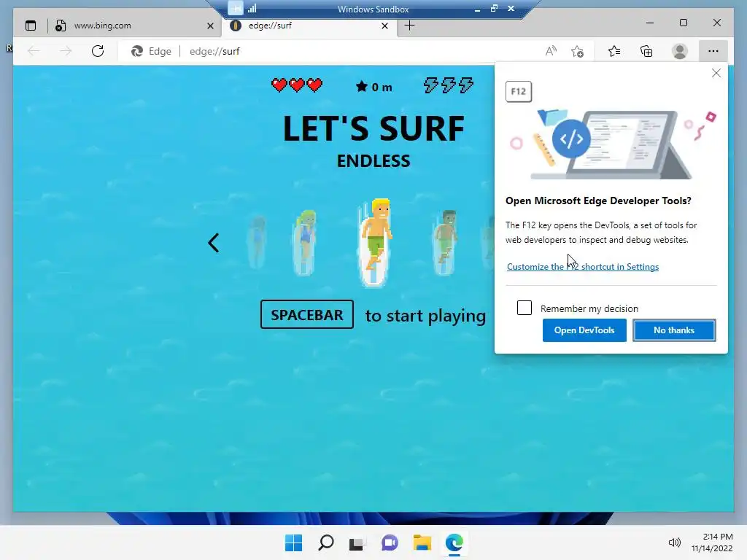Open a new tab with plus button
This screenshot has width=747, height=560.
(x=409, y=26)
